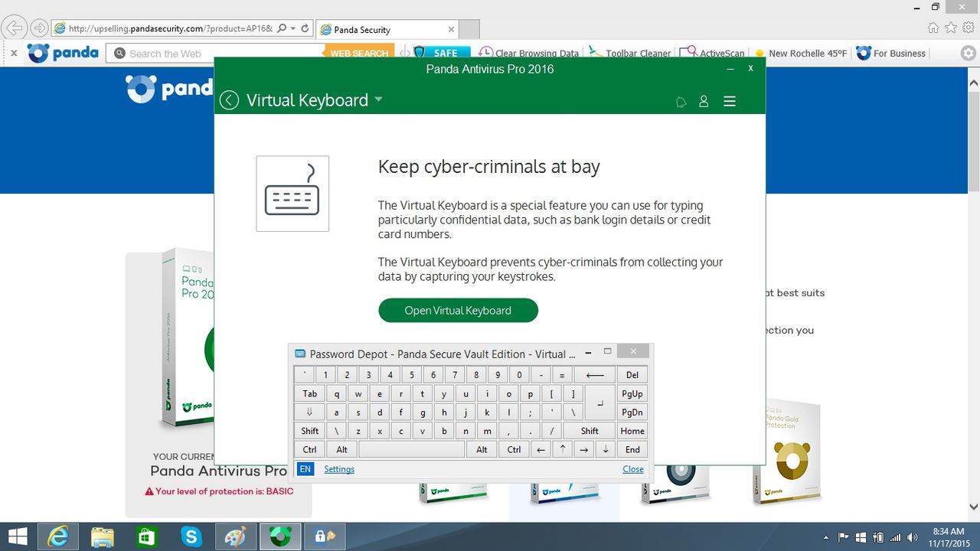Open a new blank browser tab

coord(469,30)
